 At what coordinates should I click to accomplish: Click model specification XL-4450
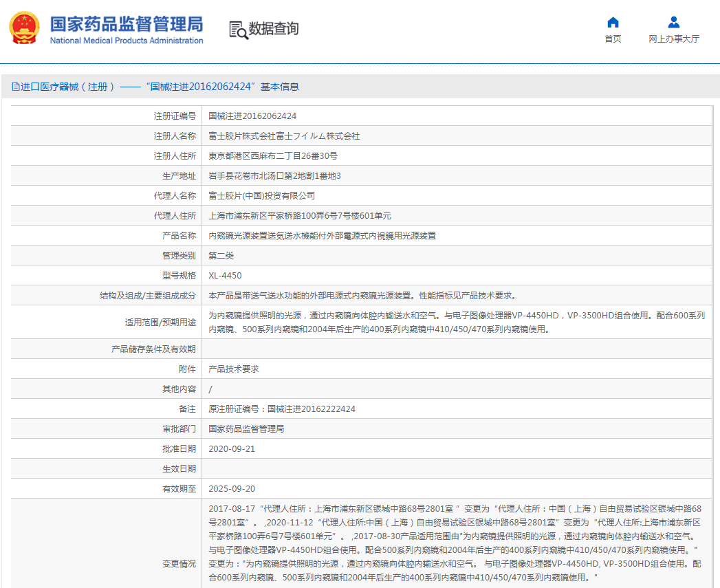pyautogui.click(x=225, y=276)
